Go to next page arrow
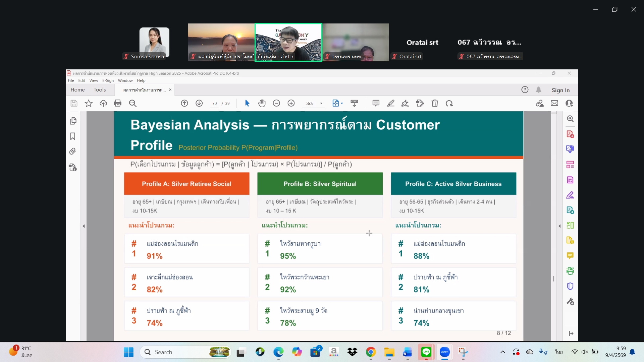644x362 pixels. pos(199,103)
